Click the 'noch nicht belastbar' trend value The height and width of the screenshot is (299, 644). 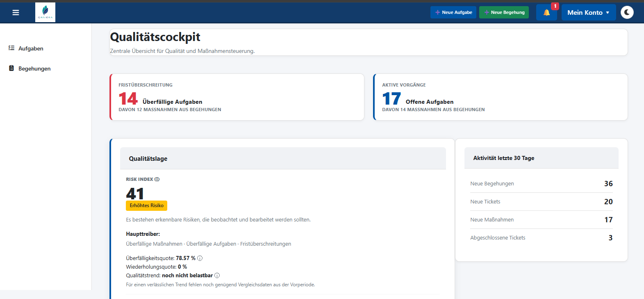point(187,275)
